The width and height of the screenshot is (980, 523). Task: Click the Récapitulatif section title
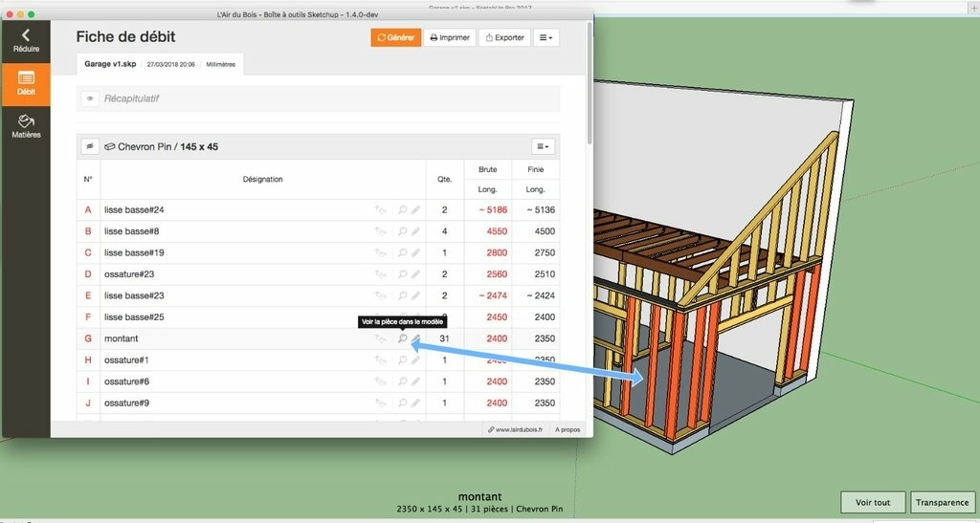131,98
